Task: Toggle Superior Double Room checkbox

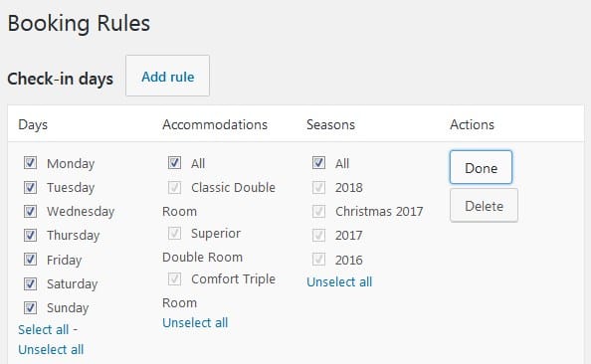Action: (174, 233)
